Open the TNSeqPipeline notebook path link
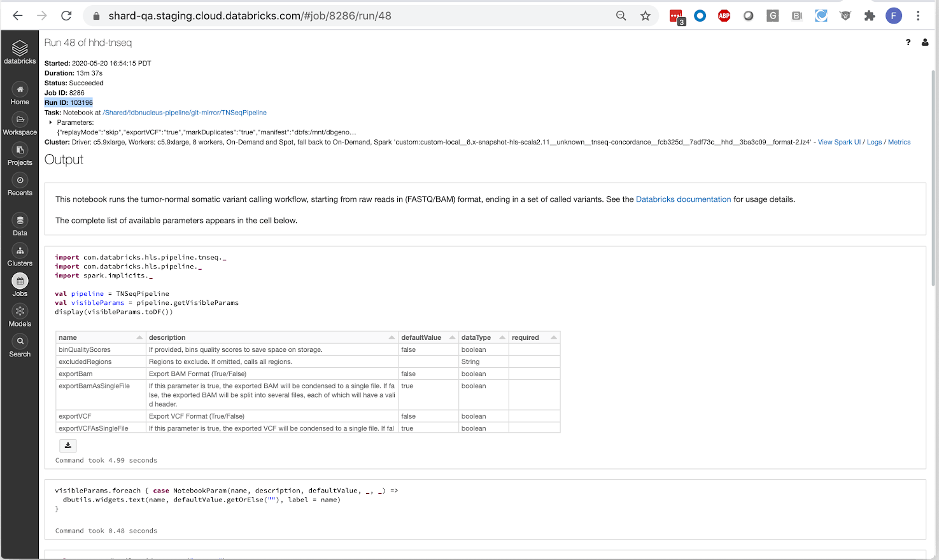Image resolution: width=939 pixels, height=560 pixels. point(185,113)
